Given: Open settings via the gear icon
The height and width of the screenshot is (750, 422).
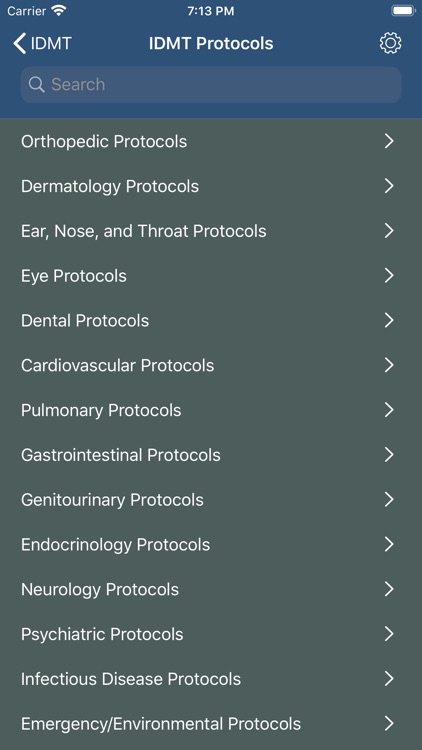Looking at the screenshot, I should [x=390, y=44].
